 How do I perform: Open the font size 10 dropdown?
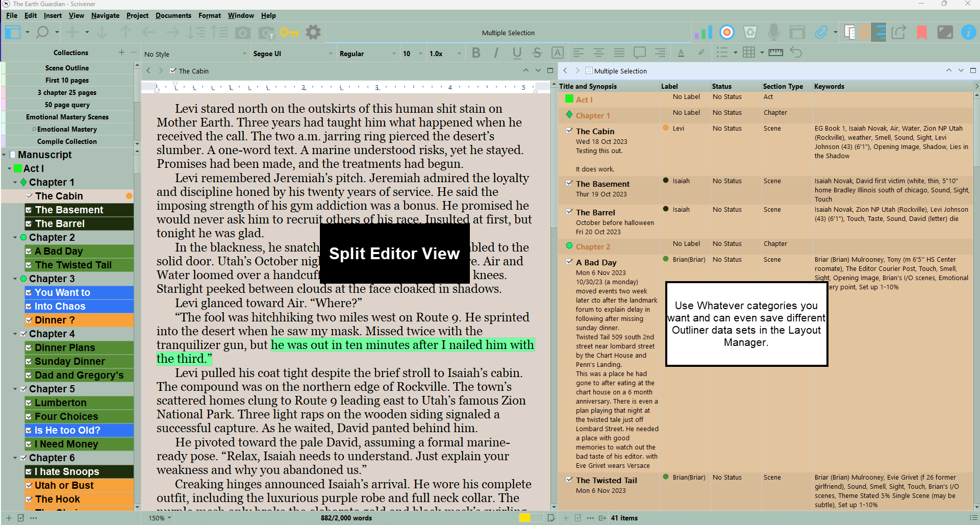[x=413, y=54]
